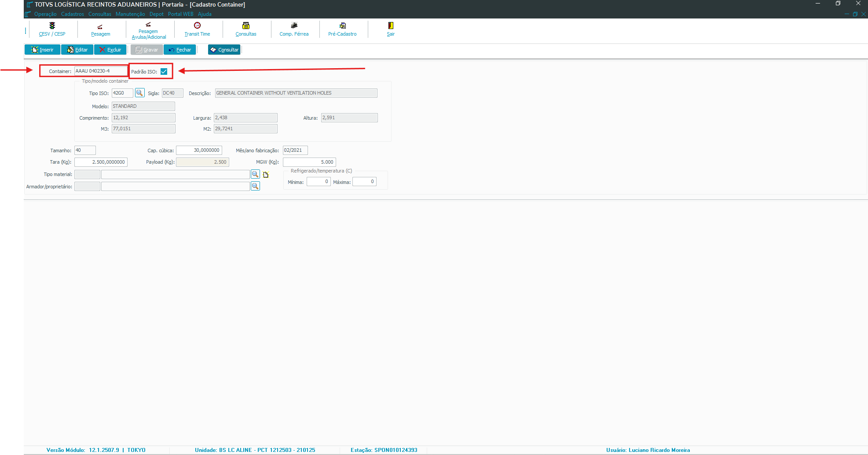The height and width of the screenshot is (455, 868).
Task: Click the Tipo material description field
Action: tap(176, 174)
